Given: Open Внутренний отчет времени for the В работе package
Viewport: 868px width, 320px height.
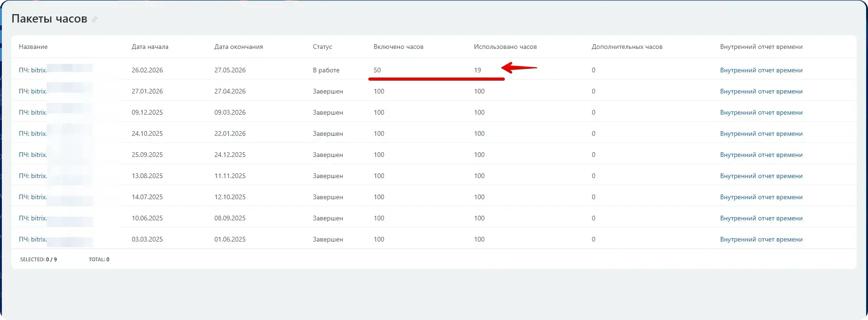Looking at the screenshot, I should pyautogui.click(x=761, y=70).
